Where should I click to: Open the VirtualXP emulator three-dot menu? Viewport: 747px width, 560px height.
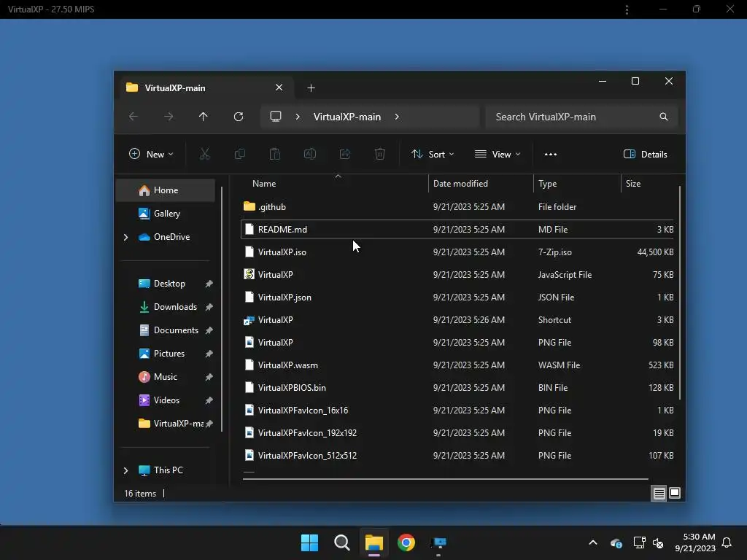click(627, 9)
